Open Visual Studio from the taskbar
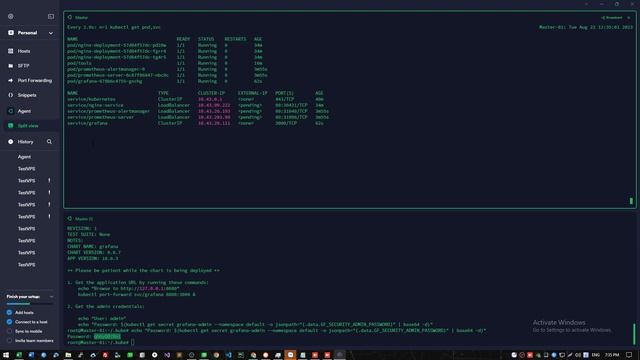 click(167, 355)
